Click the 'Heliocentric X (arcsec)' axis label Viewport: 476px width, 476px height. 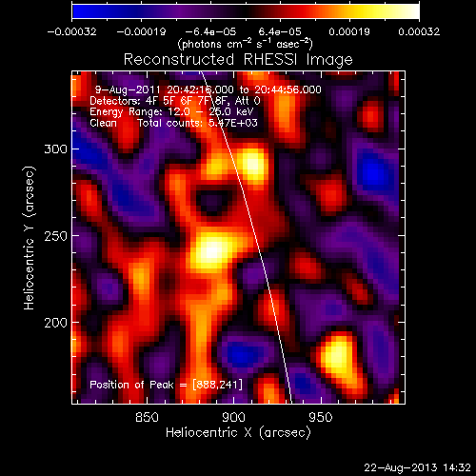[238, 433]
